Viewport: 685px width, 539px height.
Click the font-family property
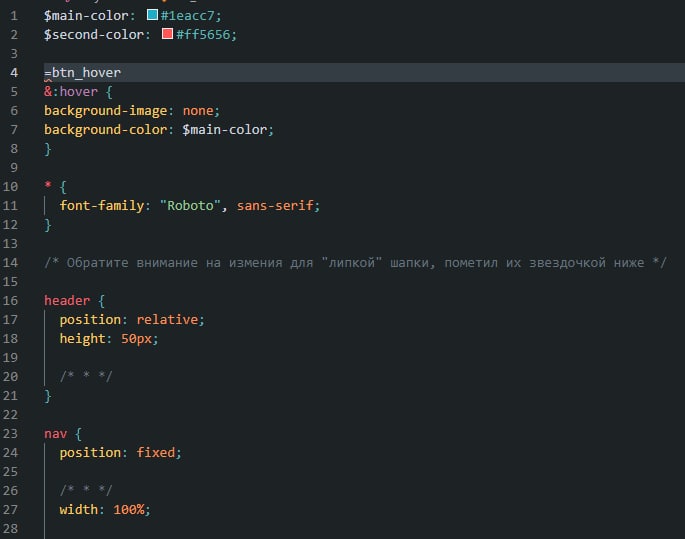(x=102, y=206)
